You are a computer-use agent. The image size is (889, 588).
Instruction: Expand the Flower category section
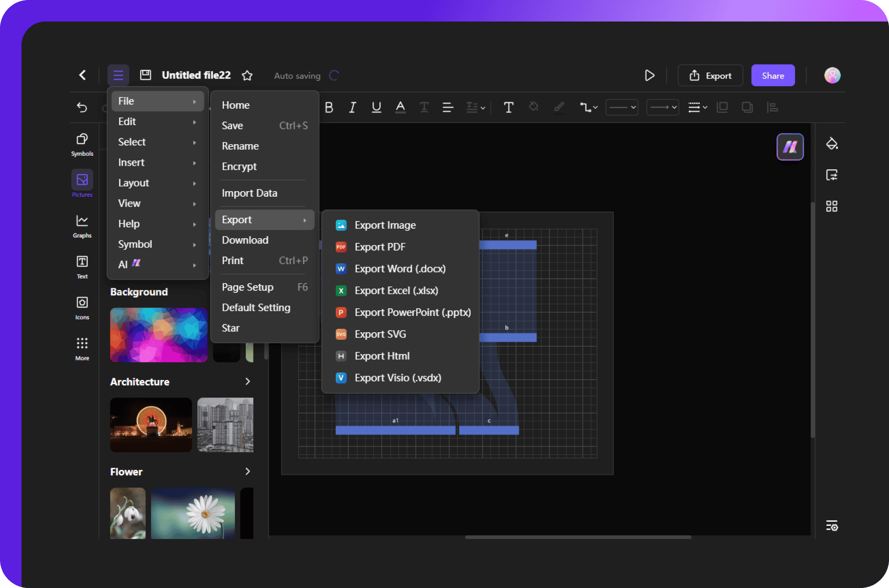[x=248, y=470]
